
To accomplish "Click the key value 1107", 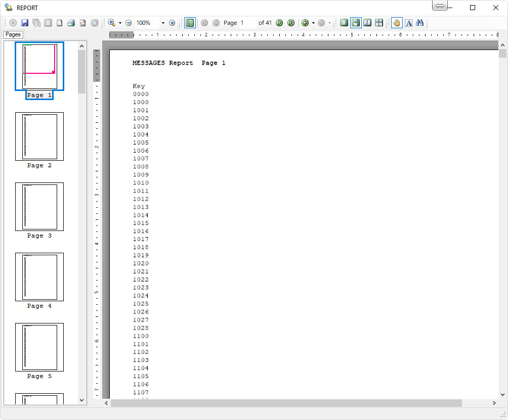I will tap(141, 392).
